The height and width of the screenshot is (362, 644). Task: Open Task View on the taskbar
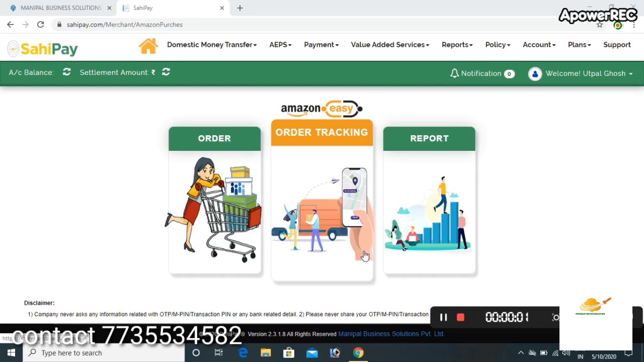[x=219, y=353]
